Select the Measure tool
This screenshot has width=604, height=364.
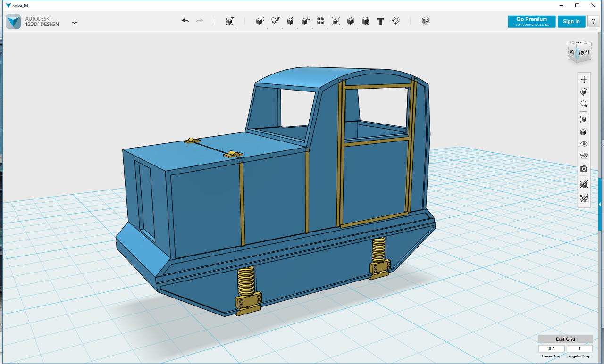[x=366, y=21]
